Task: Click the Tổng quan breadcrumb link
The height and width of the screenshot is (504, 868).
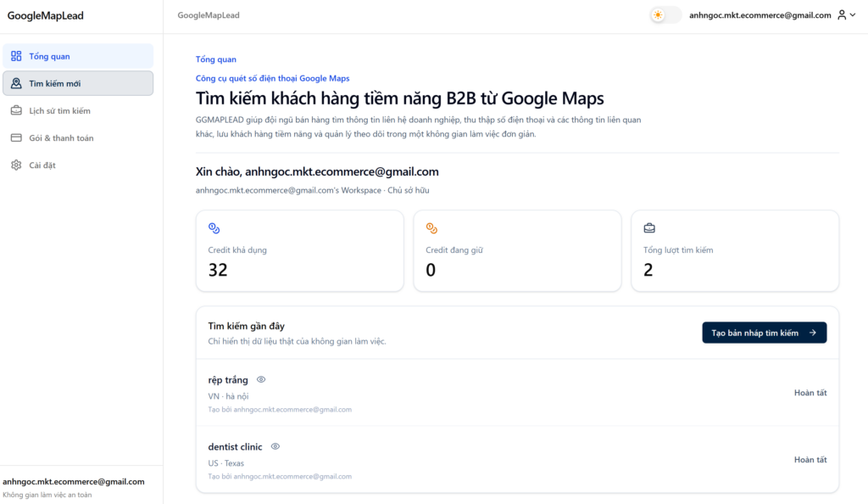Action: pos(216,59)
